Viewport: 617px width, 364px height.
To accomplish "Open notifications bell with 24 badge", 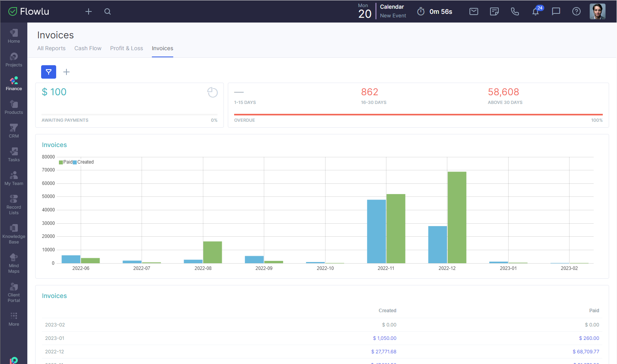I will coord(536,11).
